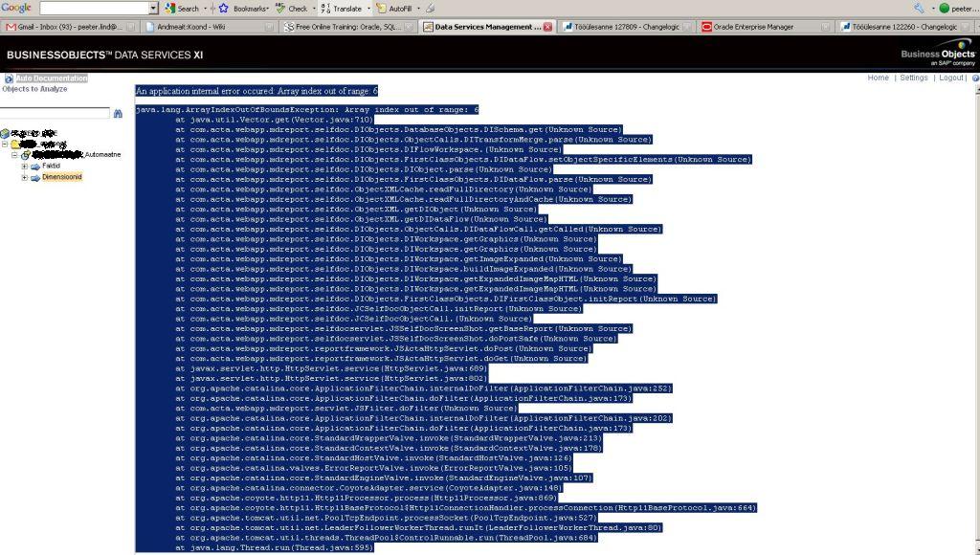Expand the Dimensioonid tree node
The image size is (980, 555).
click(24, 177)
